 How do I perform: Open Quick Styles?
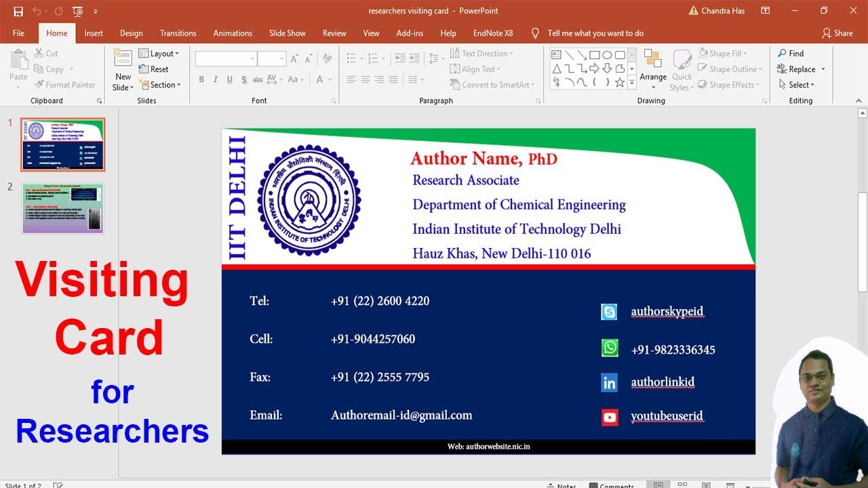(x=682, y=70)
